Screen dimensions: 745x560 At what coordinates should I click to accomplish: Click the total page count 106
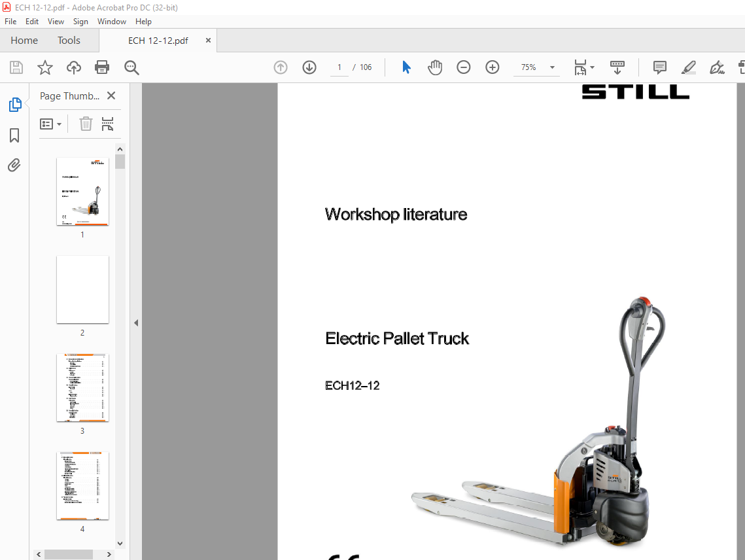coord(366,67)
